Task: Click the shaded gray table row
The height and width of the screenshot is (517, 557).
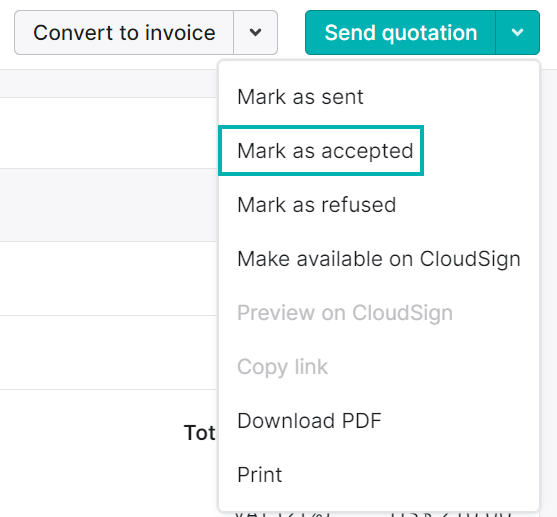Action: [108, 205]
